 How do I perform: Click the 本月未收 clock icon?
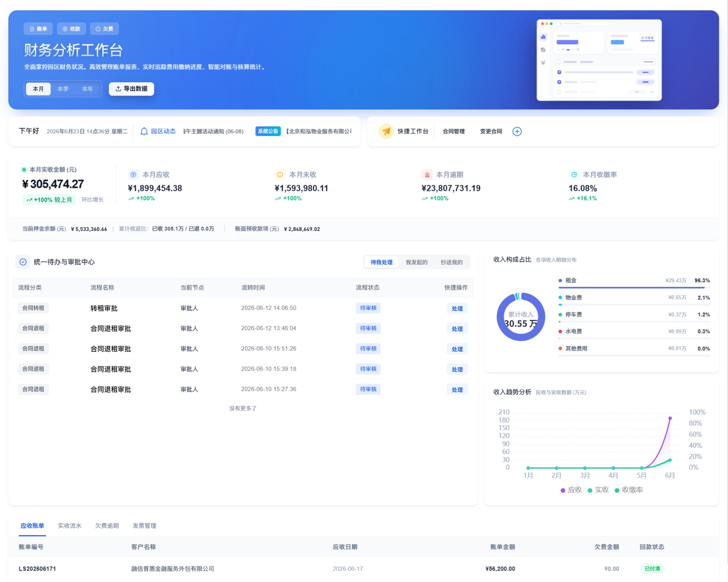[280, 175]
